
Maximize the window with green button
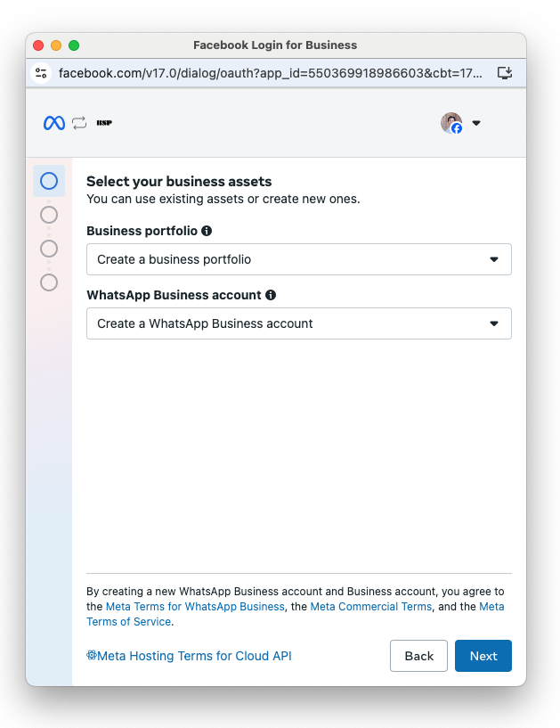[x=74, y=45]
